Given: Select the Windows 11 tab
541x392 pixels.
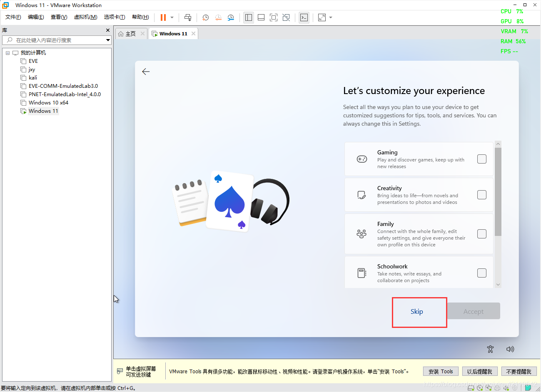Looking at the screenshot, I should coord(173,34).
